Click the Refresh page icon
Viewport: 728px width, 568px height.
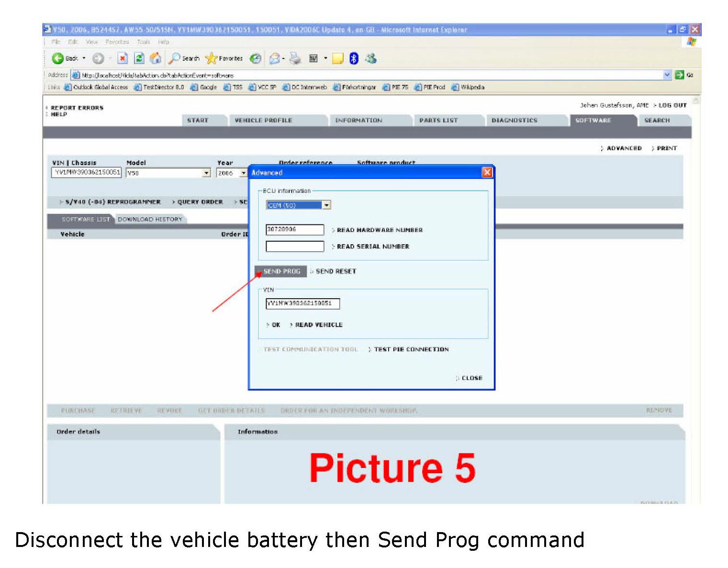(x=139, y=58)
